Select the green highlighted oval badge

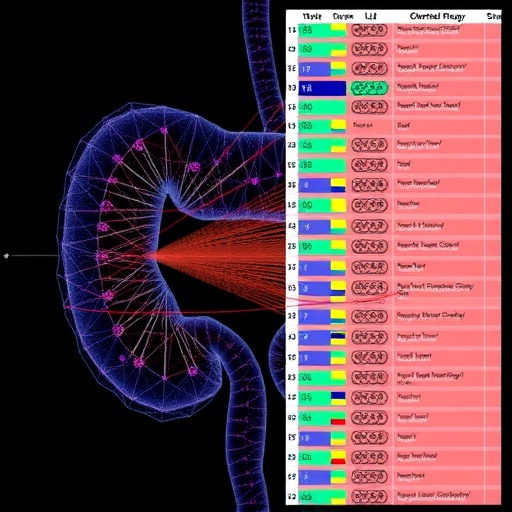click(x=369, y=88)
